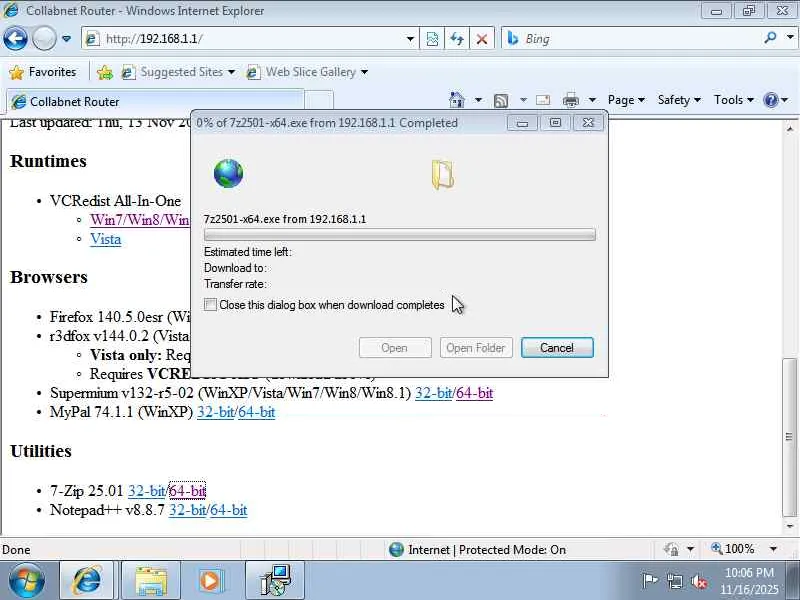800x600 pixels.
Task: Click the Read Mail icon
Action: [543, 100]
